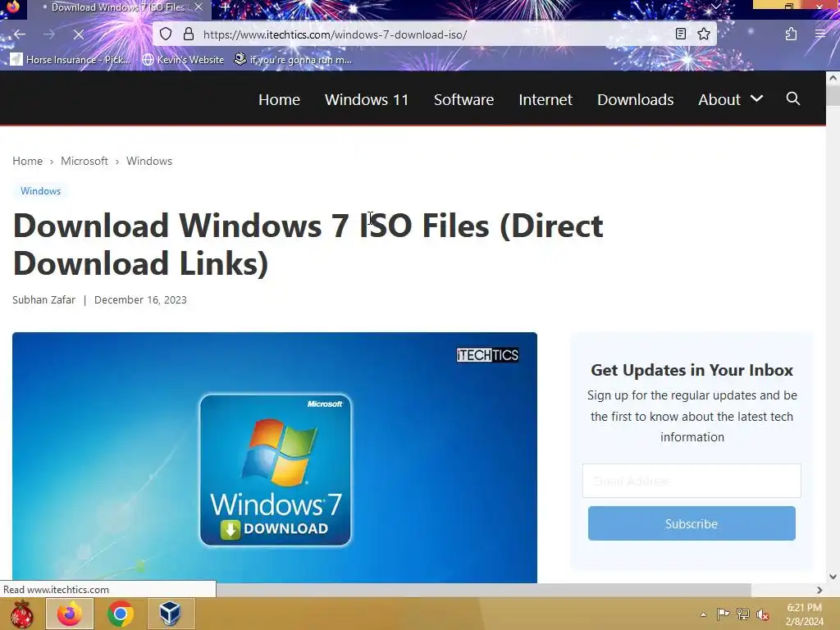This screenshot has height=630, width=840.
Task: Open Home in the site navigation bar
Action: click(279, 99)
